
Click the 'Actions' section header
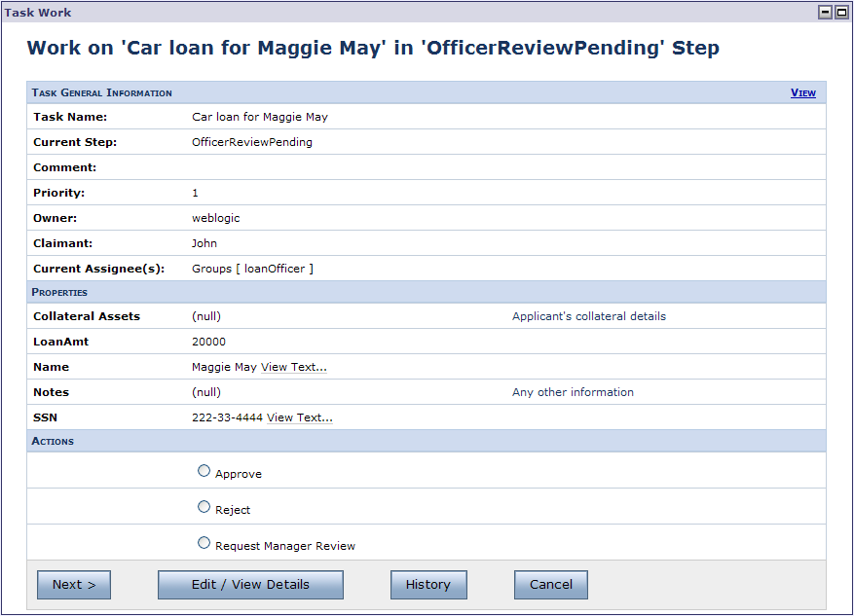coord(53,442)
